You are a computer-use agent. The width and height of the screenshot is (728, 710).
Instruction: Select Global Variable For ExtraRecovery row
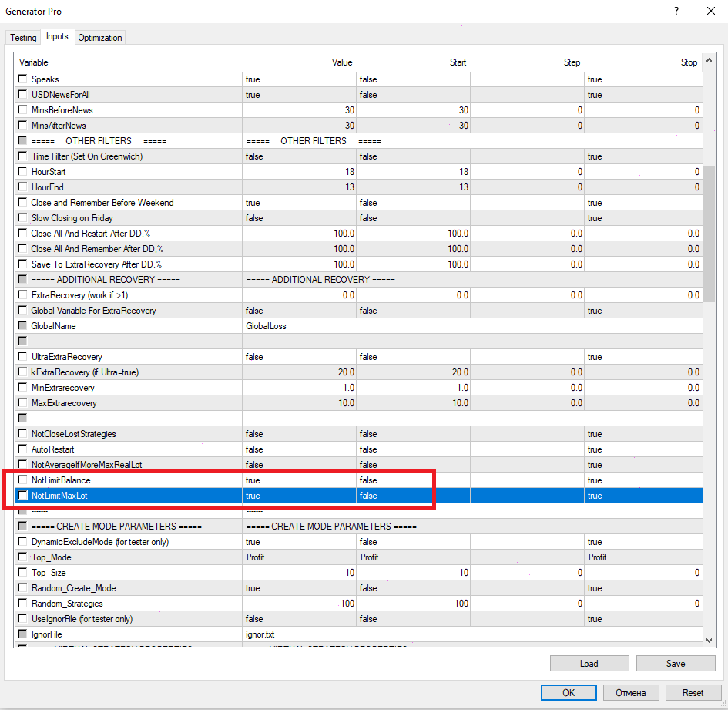(x=358, y=311)
